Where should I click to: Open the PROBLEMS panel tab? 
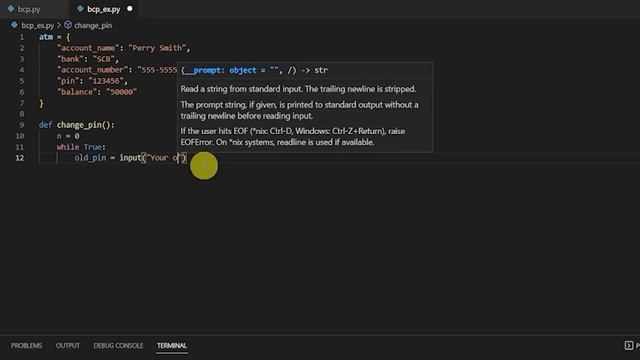click(27, 346)
